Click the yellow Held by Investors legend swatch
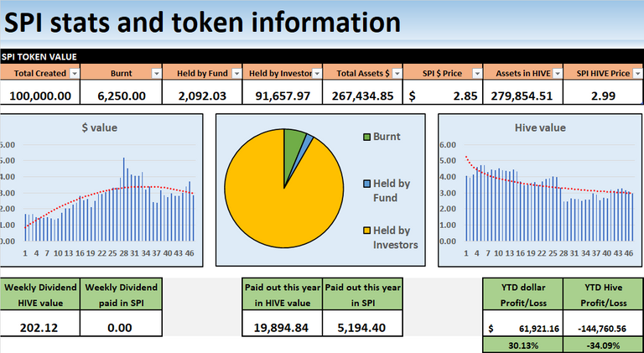This screenshot has width=644, height=353. point(366,231)
